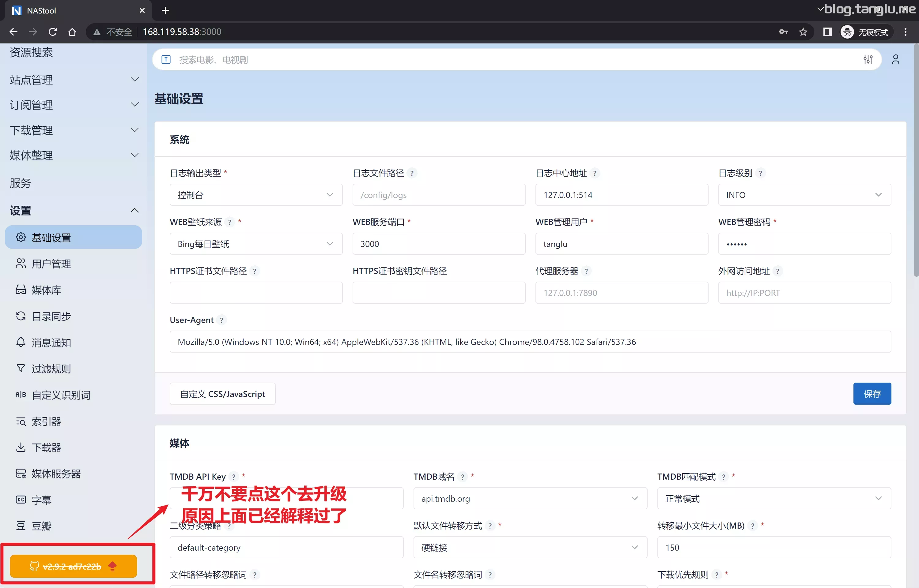Image resolution: width=919 pixels, height=588 pixels.
Task: Click the 保存 save button
Action: 872,394
